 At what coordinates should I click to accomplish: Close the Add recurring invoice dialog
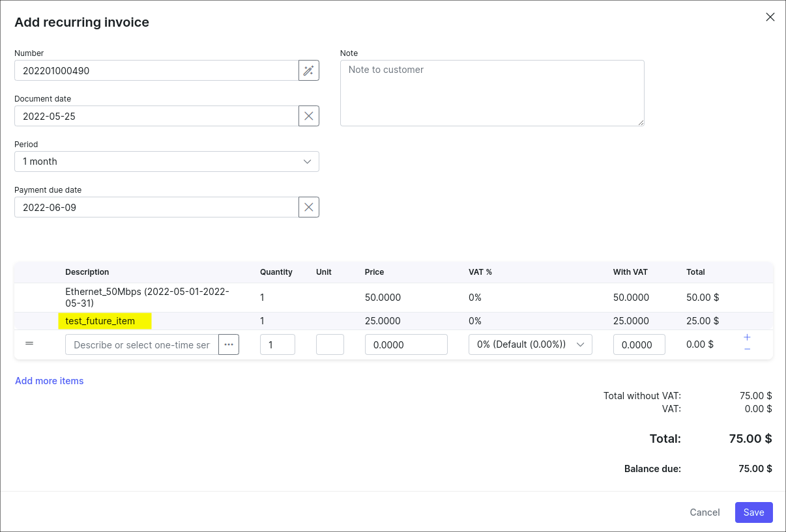point(770,18)
